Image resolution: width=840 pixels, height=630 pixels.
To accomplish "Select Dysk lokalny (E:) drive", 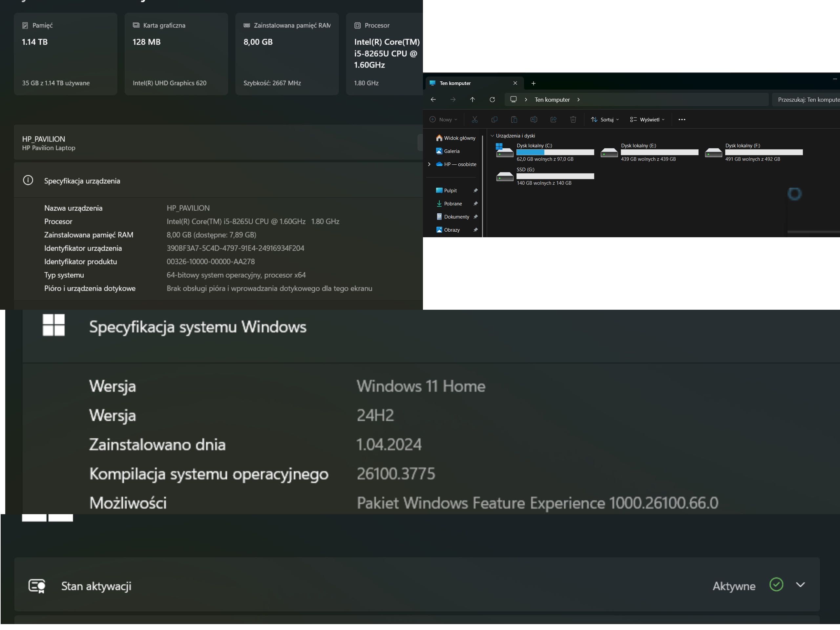I will (x=649, y=152).
